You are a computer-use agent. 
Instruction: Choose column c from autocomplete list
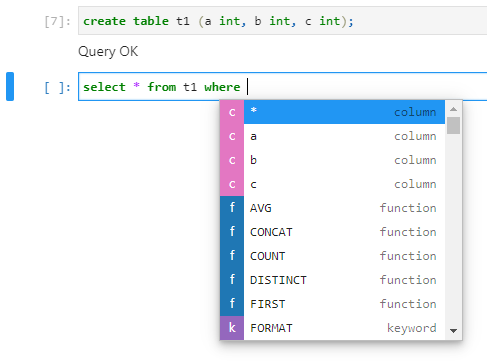(x=332, y=184)
